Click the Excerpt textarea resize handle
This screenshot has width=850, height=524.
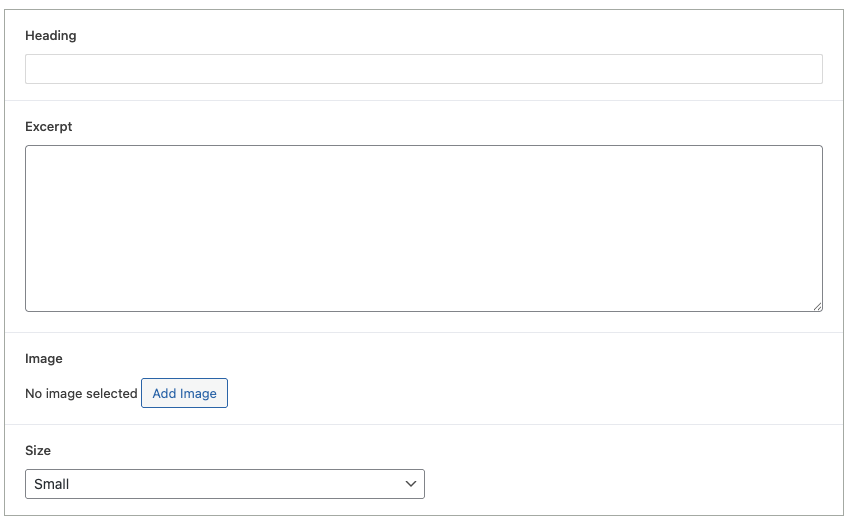tap(817, 306)
